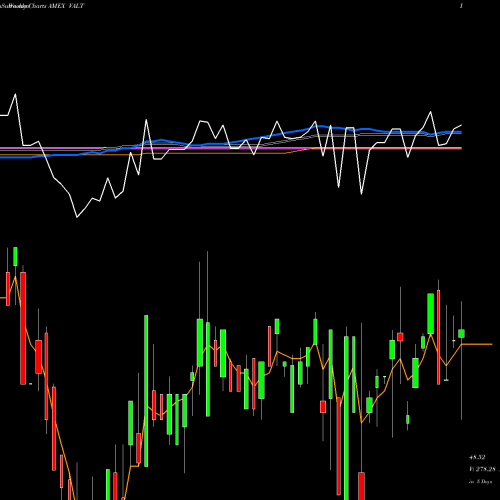Click the AMEX VALT chart title text
500x500 pixels.
66,6
